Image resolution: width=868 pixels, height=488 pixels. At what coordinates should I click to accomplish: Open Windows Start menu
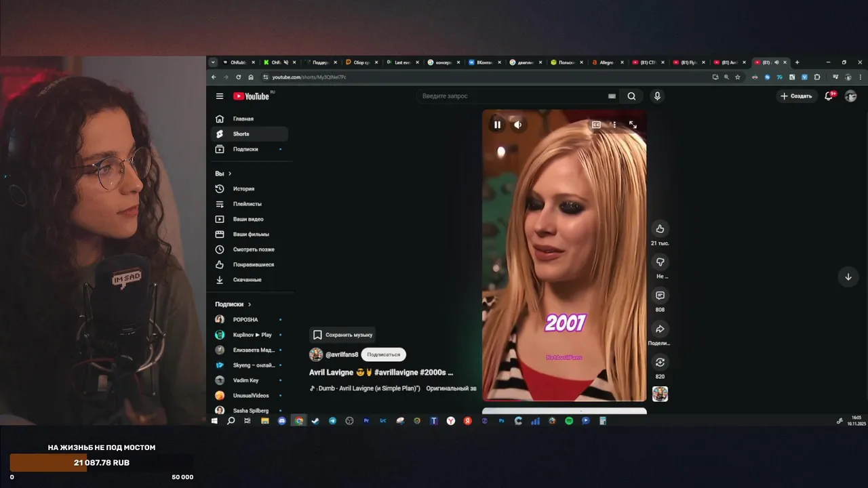tap(214, 421)
